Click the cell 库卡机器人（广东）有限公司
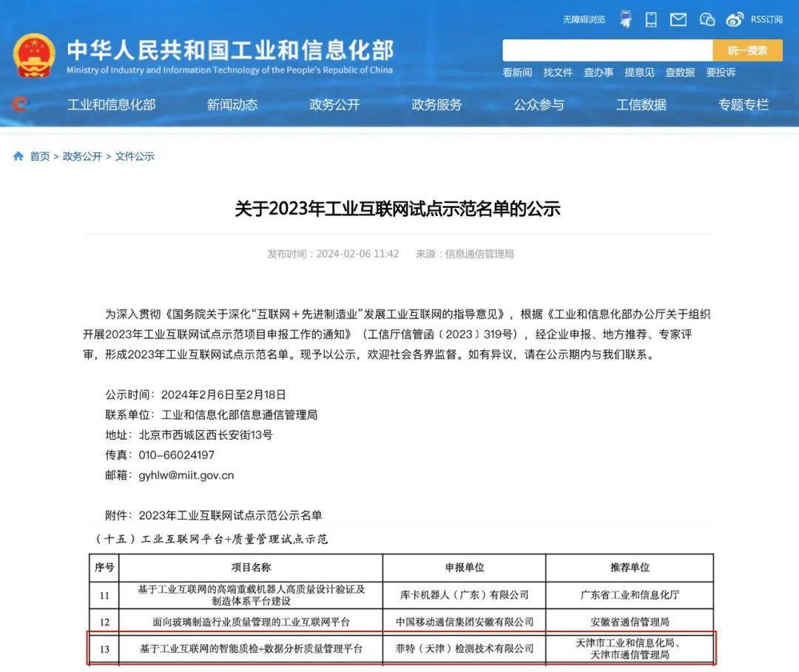Viewport: 799px width, 672px height. [x=464, y=595]
